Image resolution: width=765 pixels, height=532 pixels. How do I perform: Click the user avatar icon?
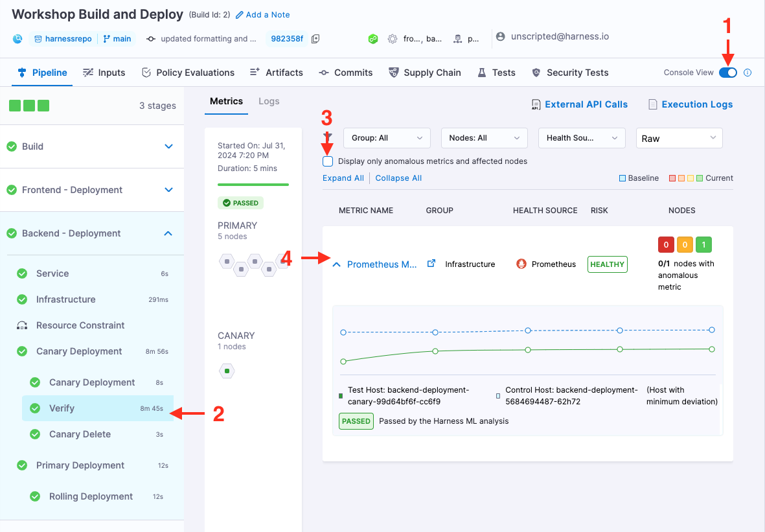tap(501, 36)
